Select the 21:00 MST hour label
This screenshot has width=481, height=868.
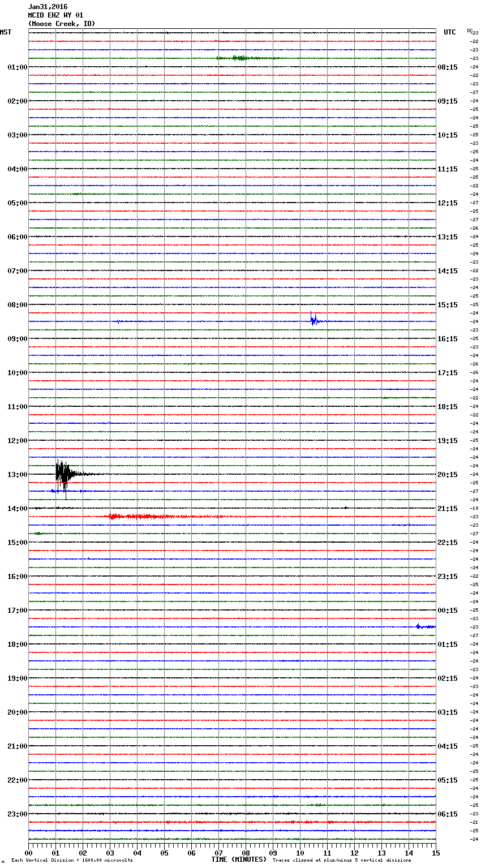coord(17,746)
